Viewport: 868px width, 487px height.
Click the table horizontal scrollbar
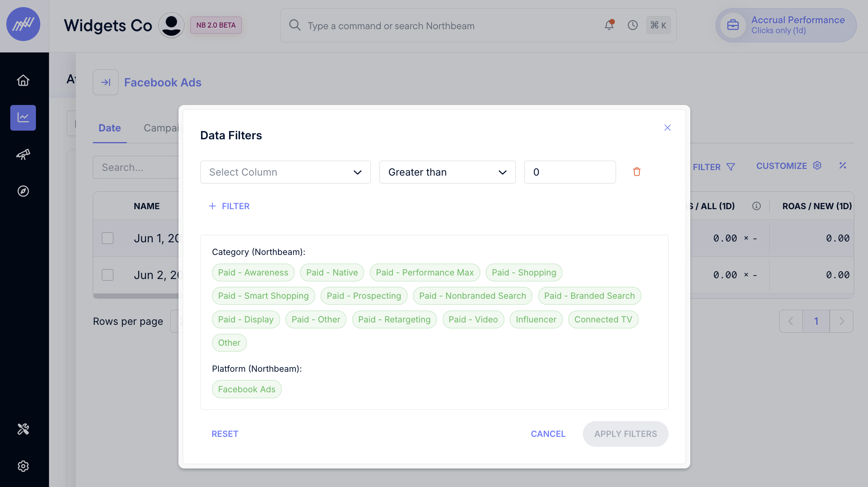pos(136,296)
